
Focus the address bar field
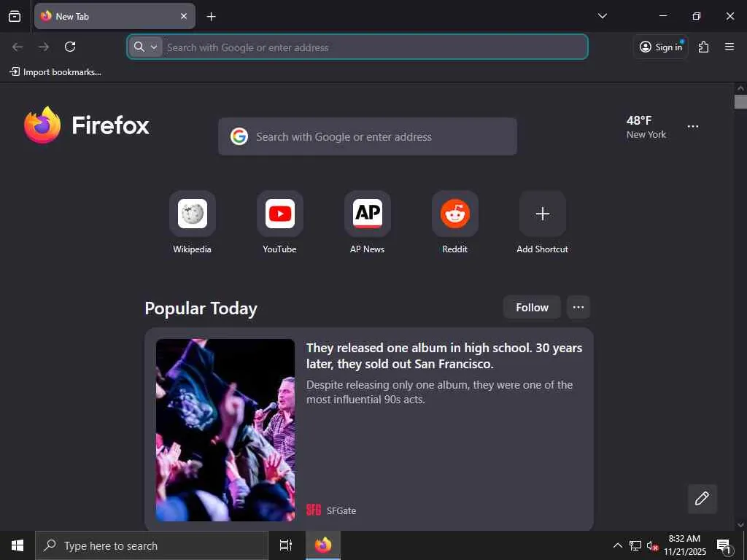(357, 47)
